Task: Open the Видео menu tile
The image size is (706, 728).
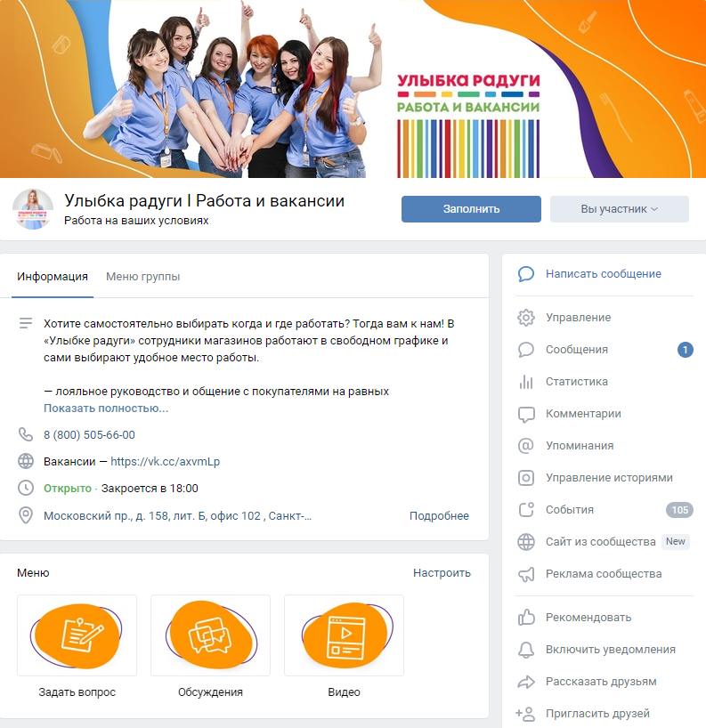Action: 345,647
